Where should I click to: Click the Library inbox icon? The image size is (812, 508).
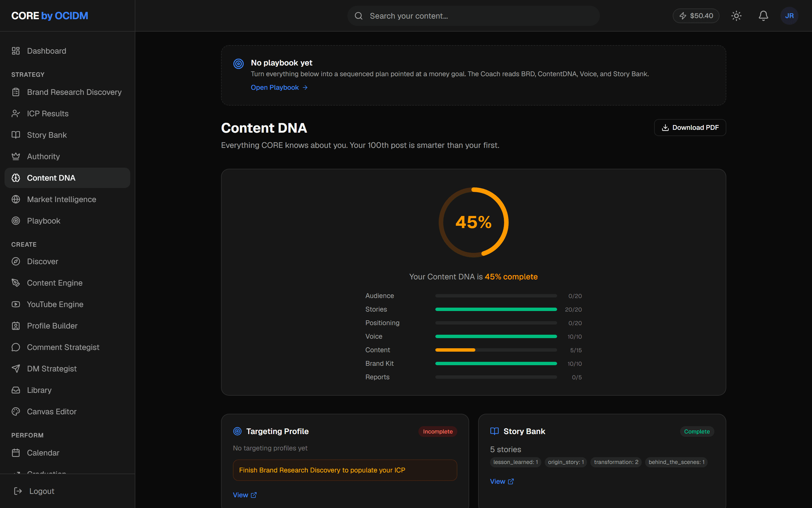(x=16, y=390)
